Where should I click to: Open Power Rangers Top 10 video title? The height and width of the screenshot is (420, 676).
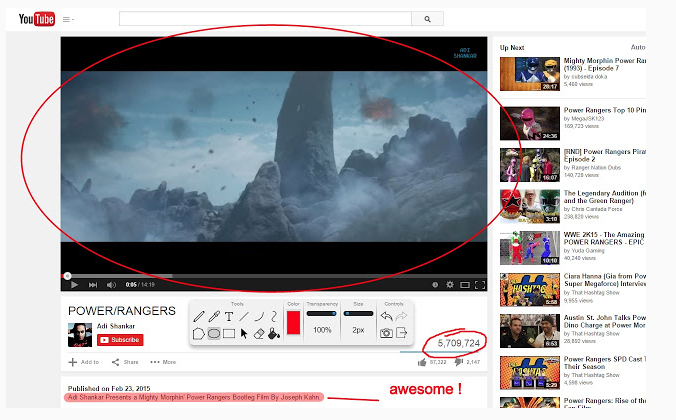click(x=604, y=110)
